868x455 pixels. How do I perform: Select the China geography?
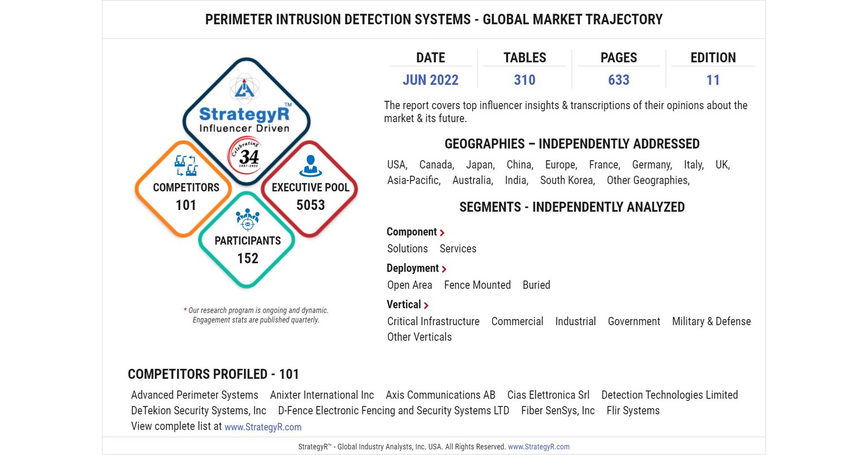point(520,165)
